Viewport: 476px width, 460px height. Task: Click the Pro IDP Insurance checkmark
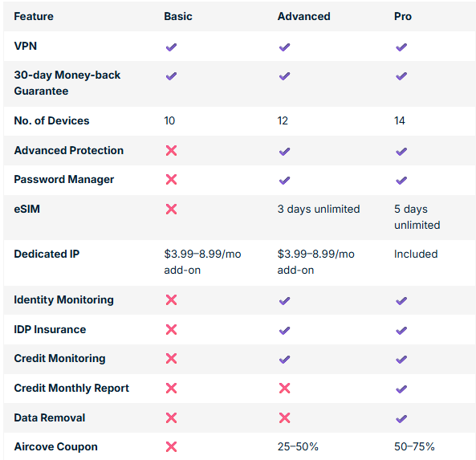click(x=401, y=331)
